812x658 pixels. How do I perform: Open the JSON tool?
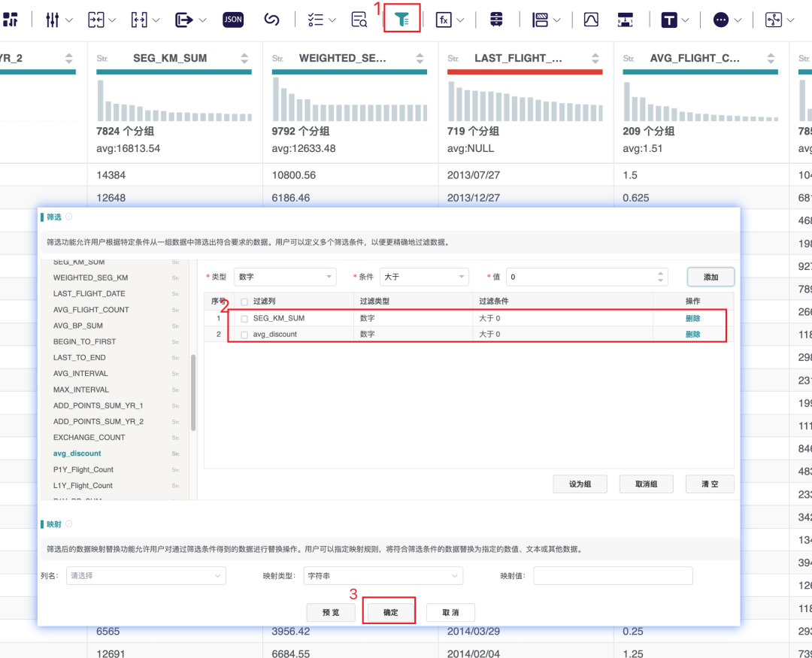pos(233,20)
